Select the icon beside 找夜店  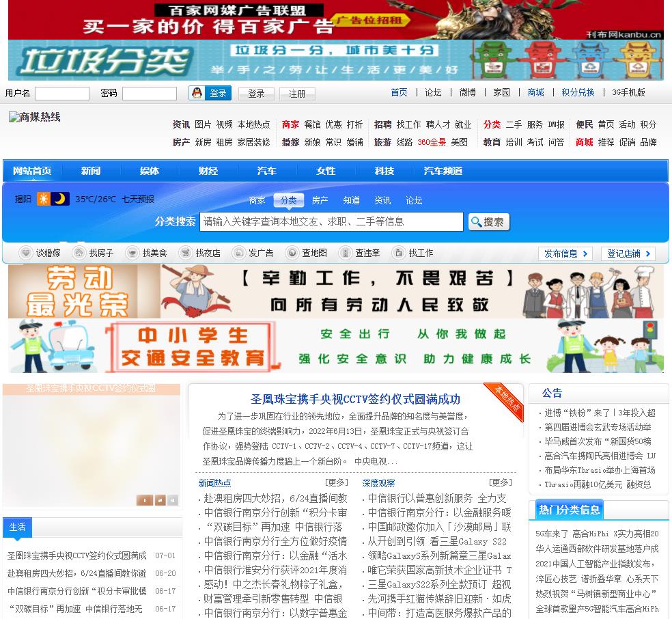186,253
